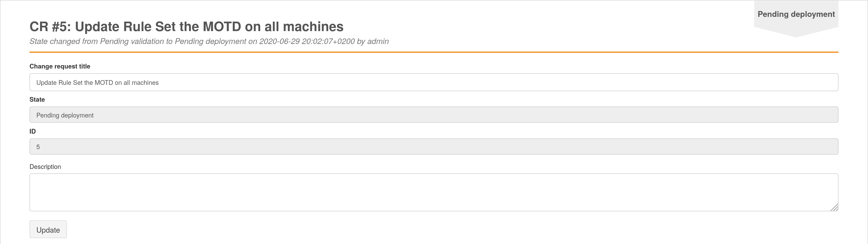The height and width of the screenshot is (244, 868).
Task: Click the word "MOTD" in the page heading
Action: point(222,27)
